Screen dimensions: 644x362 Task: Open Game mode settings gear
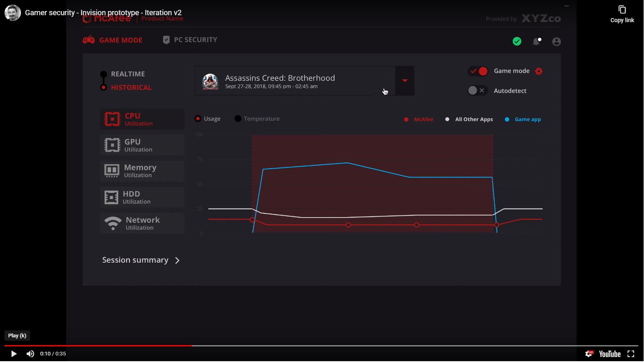coord(539,71)
